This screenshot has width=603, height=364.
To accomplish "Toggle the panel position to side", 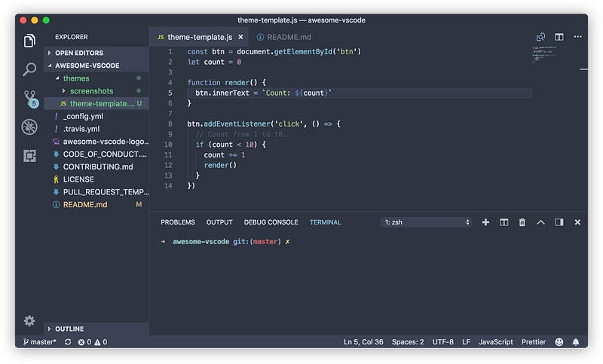I will (559, 222).
